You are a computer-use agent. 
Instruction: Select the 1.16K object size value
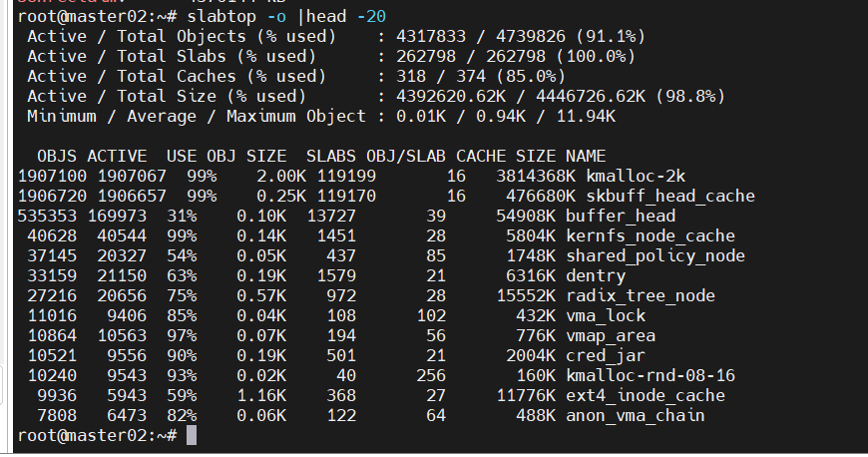(x=261, y=395)
